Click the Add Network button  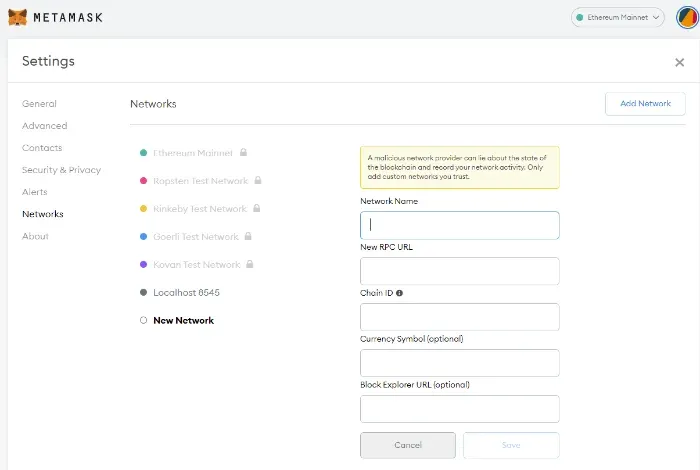click(645, 104)
